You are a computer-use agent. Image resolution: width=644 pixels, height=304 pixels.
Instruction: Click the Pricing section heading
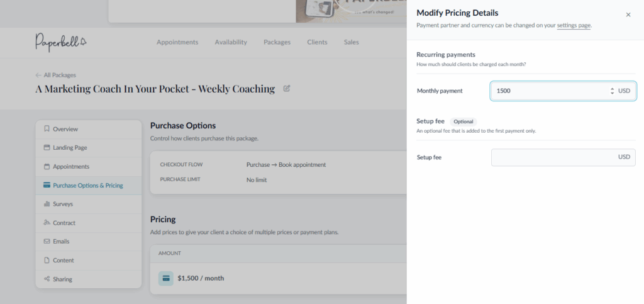[x=163, y=219]
